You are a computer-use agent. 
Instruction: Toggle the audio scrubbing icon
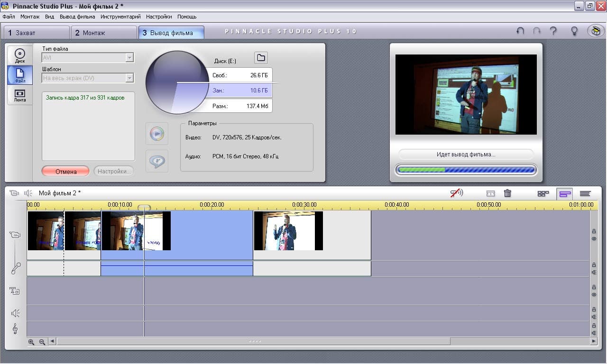coord(457,193)
